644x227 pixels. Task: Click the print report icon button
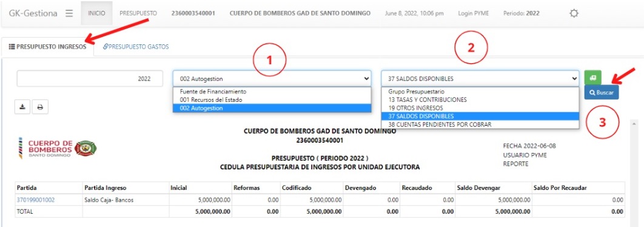coord(40,107)
